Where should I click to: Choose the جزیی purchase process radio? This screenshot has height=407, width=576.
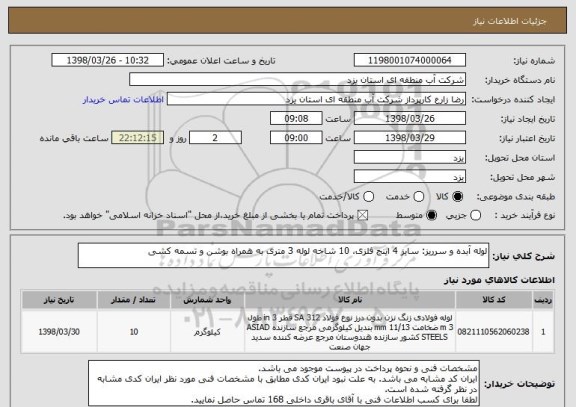(x=475, y=216)
